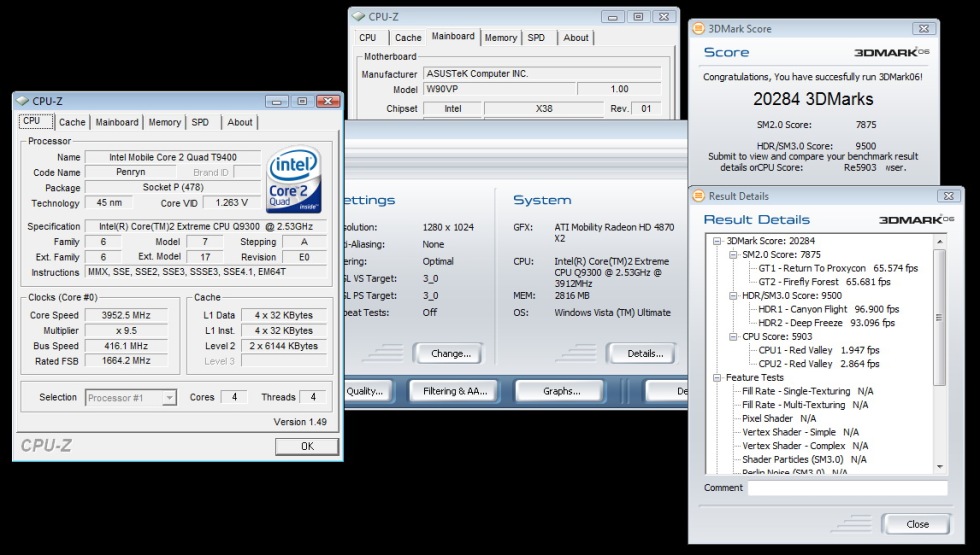This screenshot has width=980, height=555.
Task: Close the 3DMark Score window with X
Action: point(923,29)
